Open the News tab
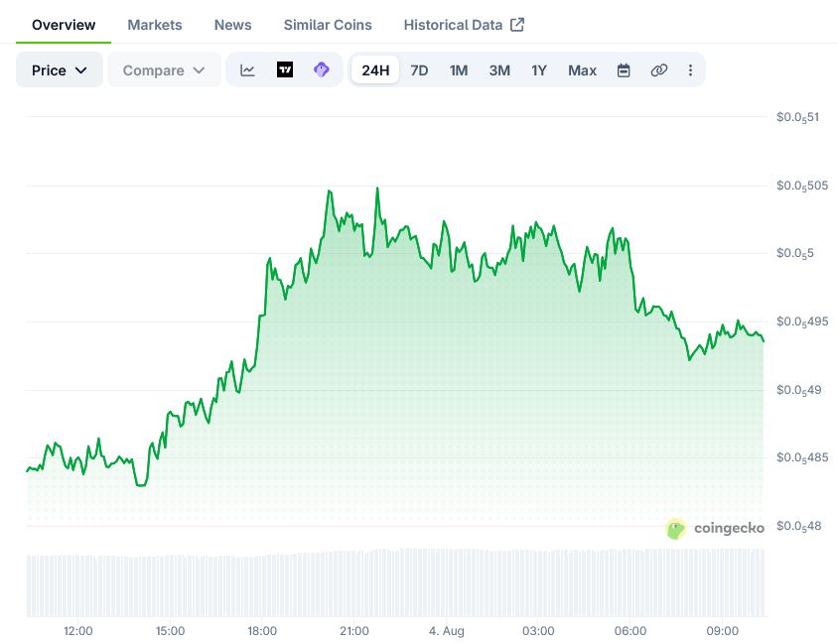The image size is (838, 644). (x=232, y=25)
